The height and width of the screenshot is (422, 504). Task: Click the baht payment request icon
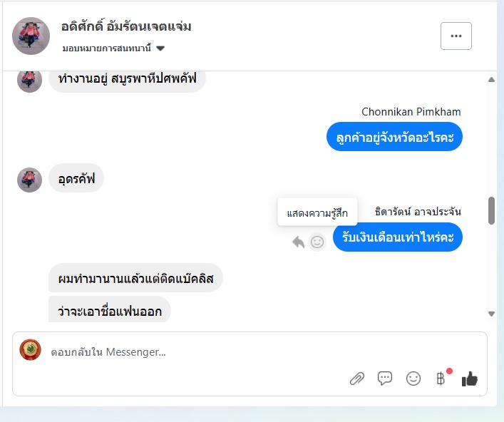(x=441, y=379)
